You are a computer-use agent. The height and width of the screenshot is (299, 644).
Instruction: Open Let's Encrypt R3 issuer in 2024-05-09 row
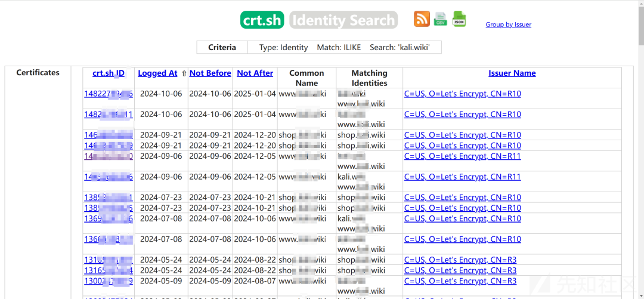(x=460, y=281)
